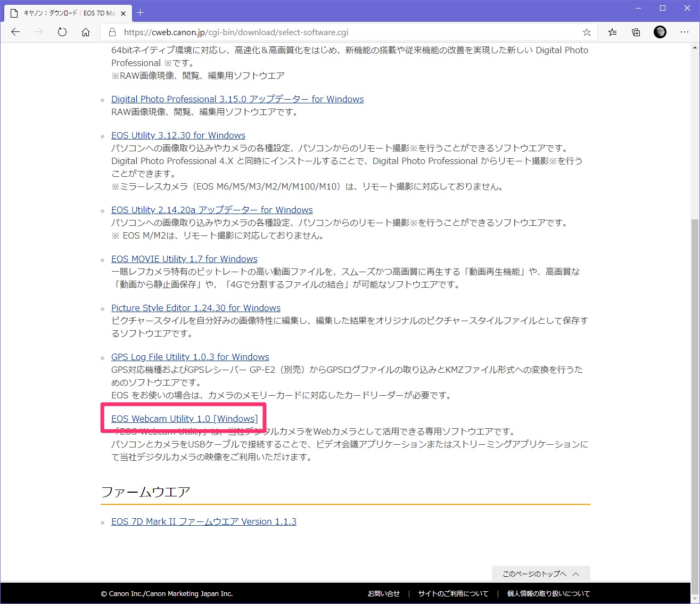This screenshot has height=604, width=700.
Task: Open the user profile avatar
Action: click(x=660, y=32)
